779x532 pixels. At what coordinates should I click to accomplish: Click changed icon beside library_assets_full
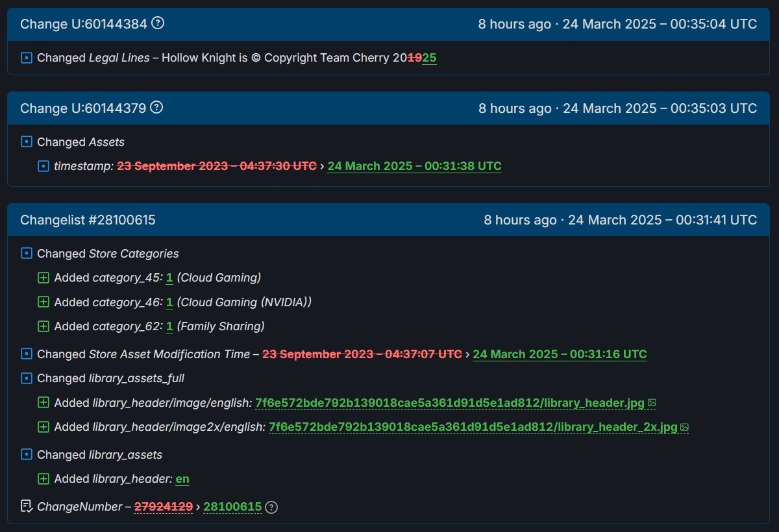tap(27, 378)
